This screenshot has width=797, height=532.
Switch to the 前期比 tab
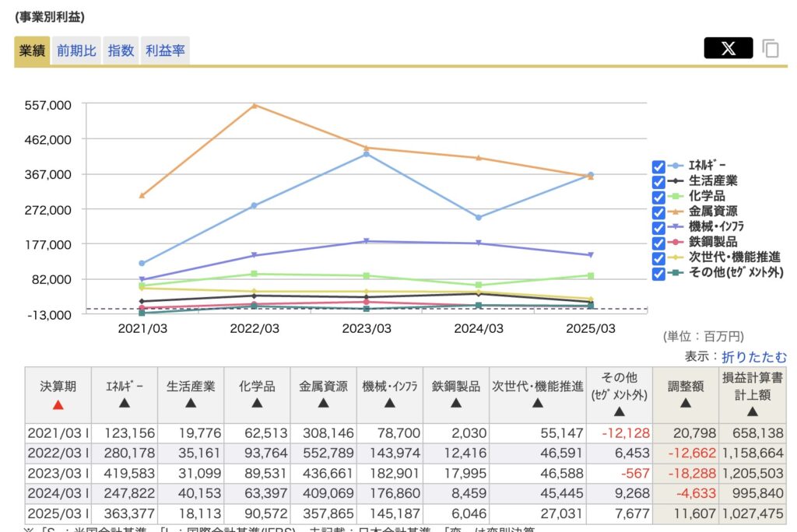[76, 51]
